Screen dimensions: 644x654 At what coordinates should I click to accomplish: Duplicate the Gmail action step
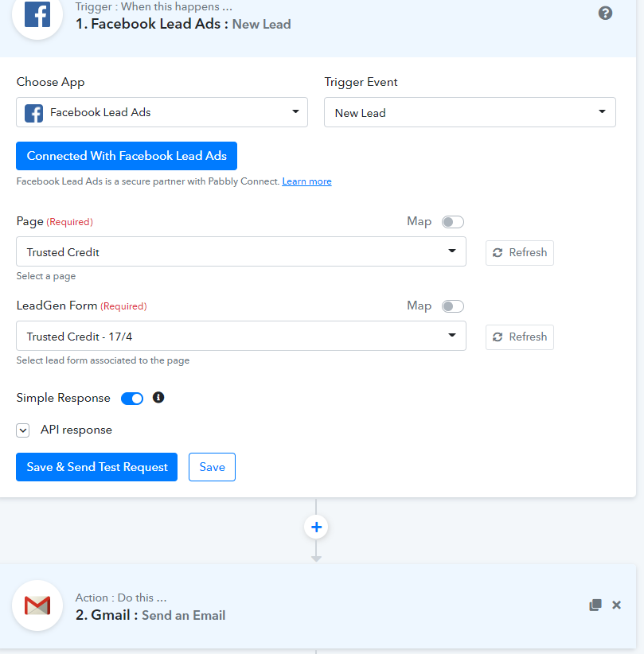point(595,605)
